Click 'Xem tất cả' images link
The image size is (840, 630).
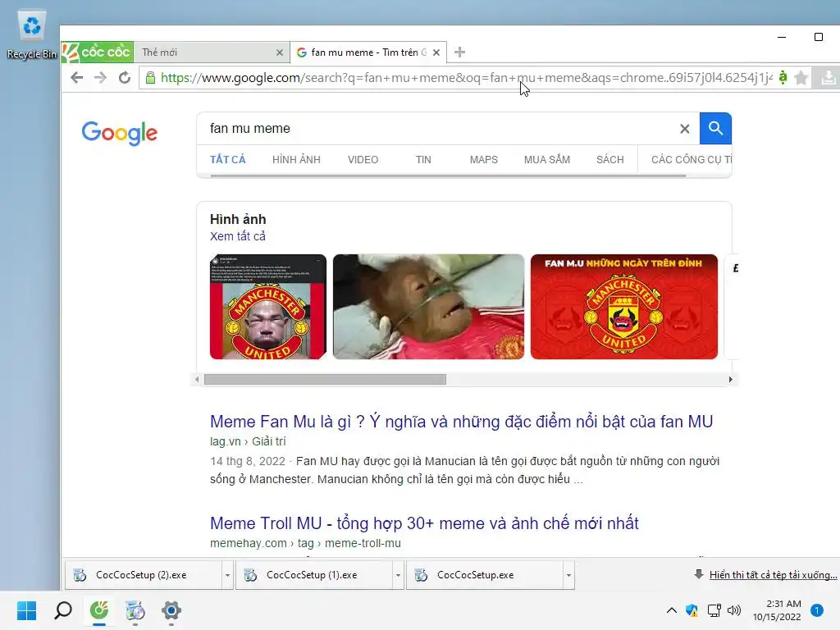click(x=237, y=236)
